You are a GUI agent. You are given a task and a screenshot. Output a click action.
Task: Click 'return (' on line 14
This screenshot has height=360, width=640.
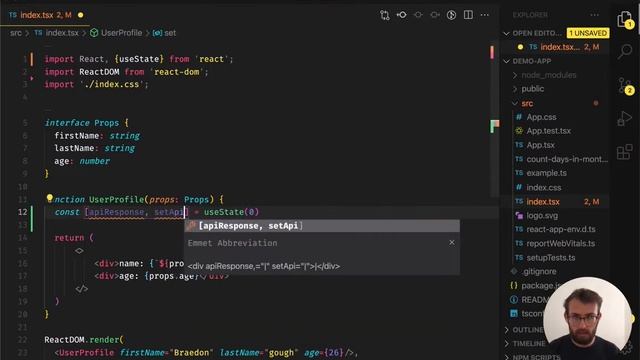(x=74, y=238)
